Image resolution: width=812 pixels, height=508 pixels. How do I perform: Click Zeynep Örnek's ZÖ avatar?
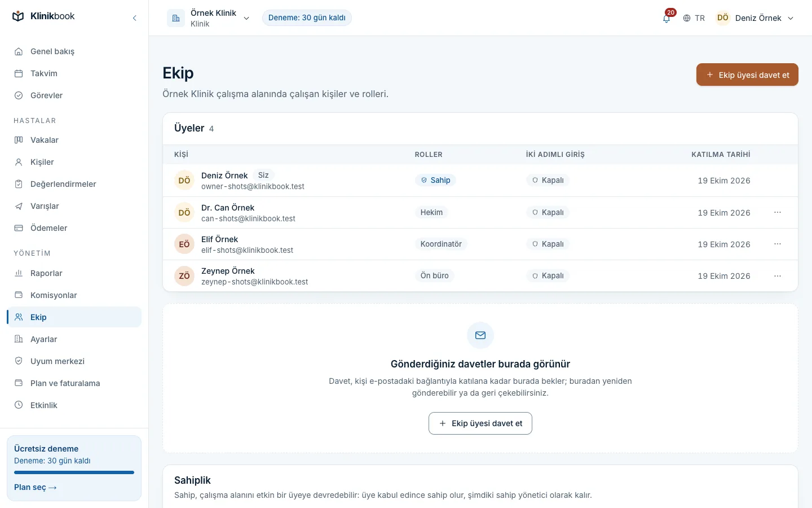click(x=184, y=276)
